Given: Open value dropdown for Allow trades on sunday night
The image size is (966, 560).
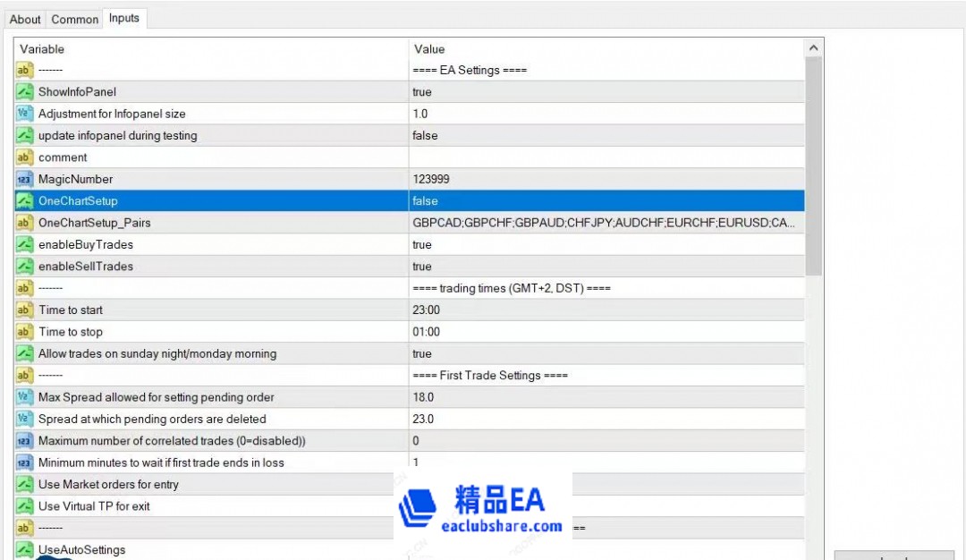Looking at the screenshot, I should [606, 353].
